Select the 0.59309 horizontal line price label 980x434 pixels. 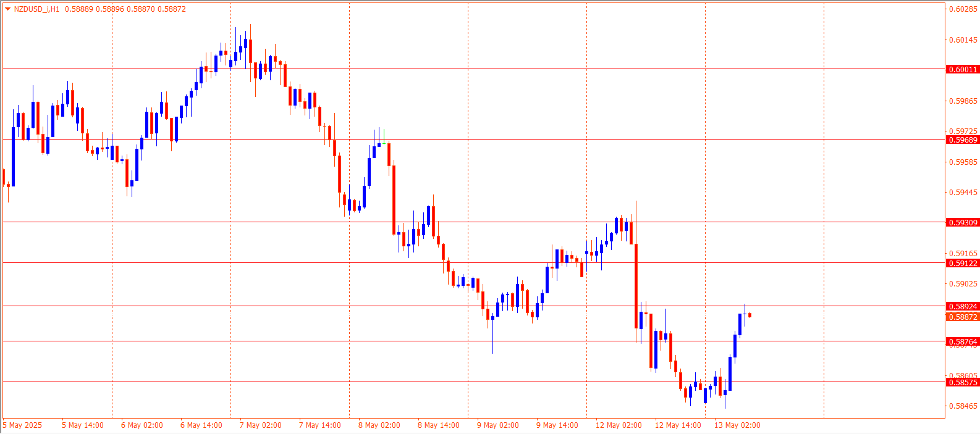963,223
